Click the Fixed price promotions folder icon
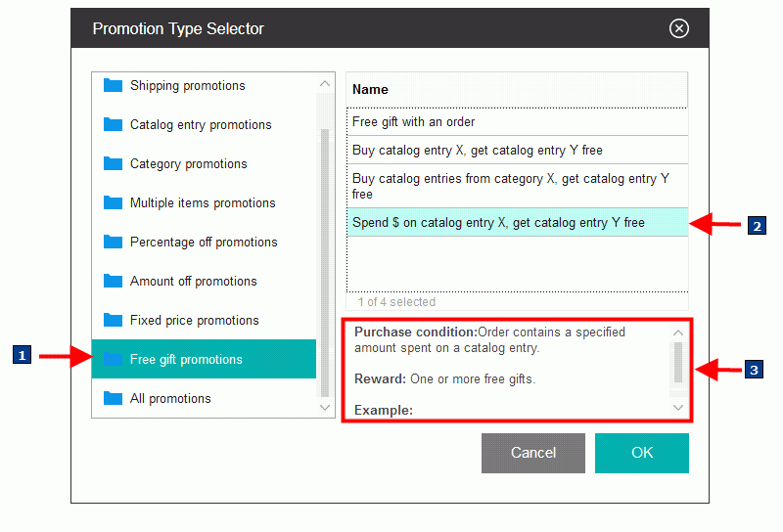The image size is (783, 532). point(113,320)
